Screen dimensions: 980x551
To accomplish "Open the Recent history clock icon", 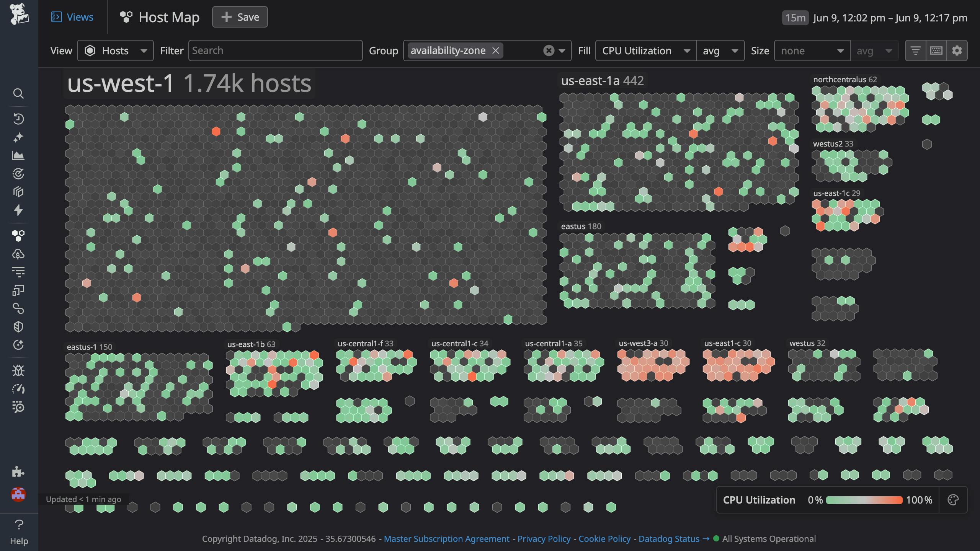I will (x=18, y=119).
